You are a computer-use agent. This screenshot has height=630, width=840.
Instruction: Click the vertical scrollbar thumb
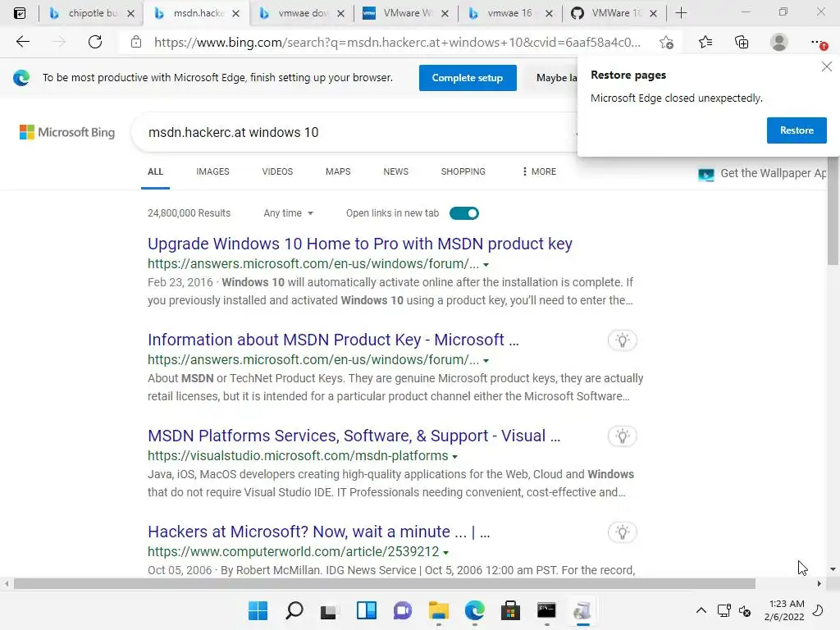click(833, 212)
